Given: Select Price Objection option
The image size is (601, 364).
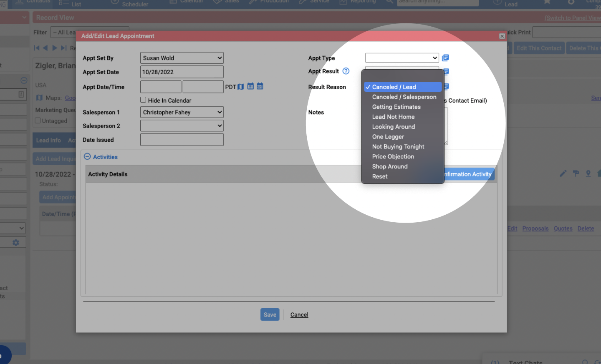Looking at the screenshot, I should 403,156.
